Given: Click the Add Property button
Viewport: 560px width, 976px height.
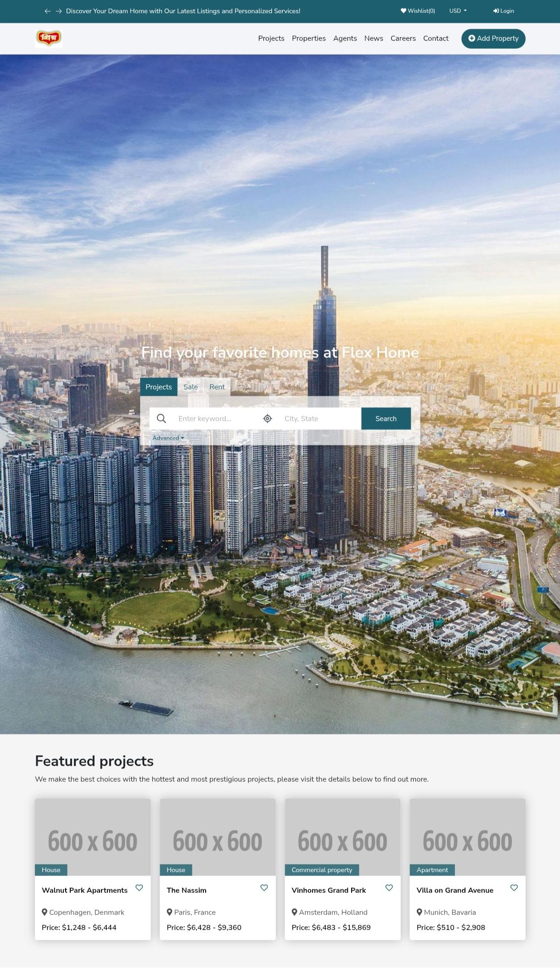Looking at the screenshot, I should pyautogui.click(x=493, y=39).
